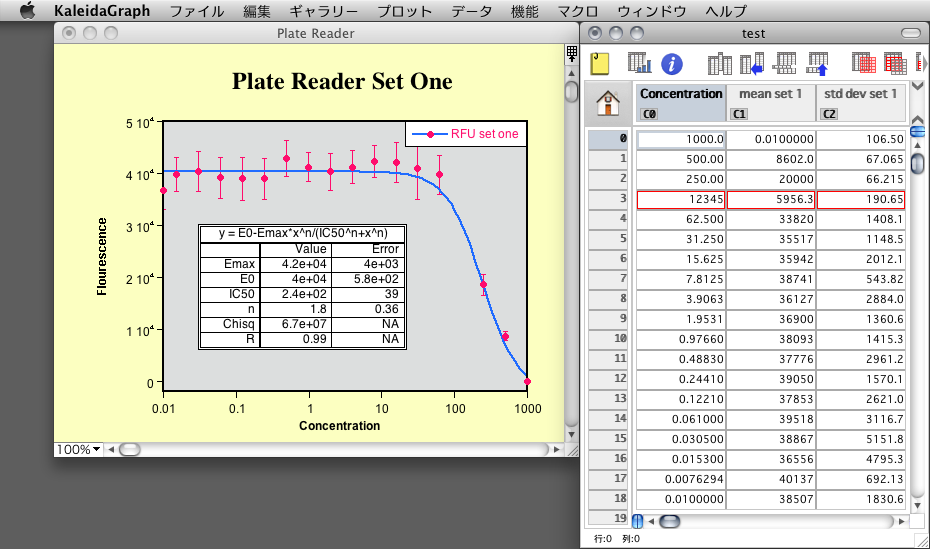Click the test window vertical scrollbar thumb
This screenshot has height=549, width=930.
(917, 162)
